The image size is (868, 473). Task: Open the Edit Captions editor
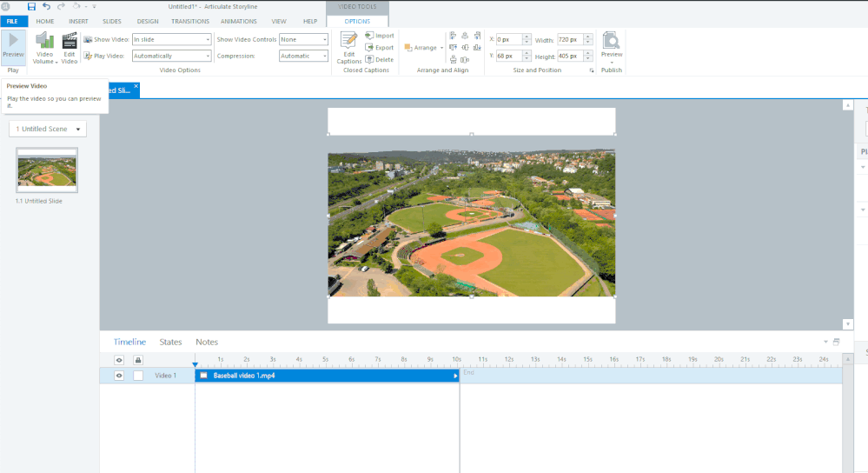[348, 48]
